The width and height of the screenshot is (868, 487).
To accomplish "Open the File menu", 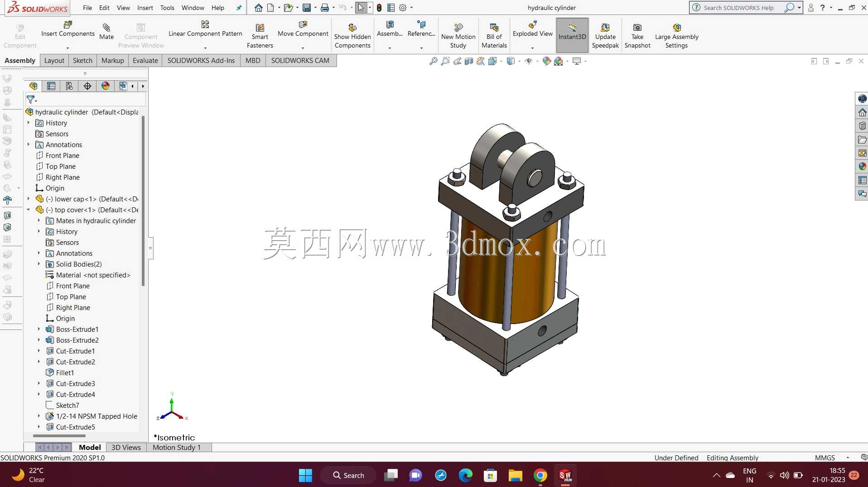I will 87,8.
